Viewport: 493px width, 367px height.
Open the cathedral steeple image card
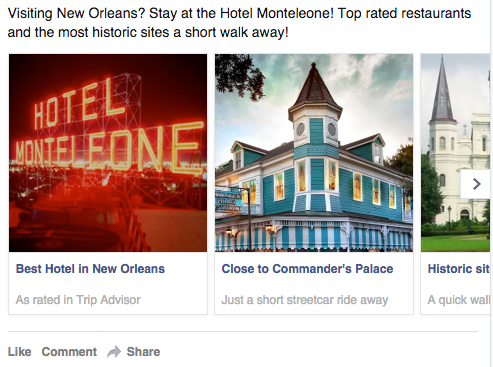click(455, 153)
